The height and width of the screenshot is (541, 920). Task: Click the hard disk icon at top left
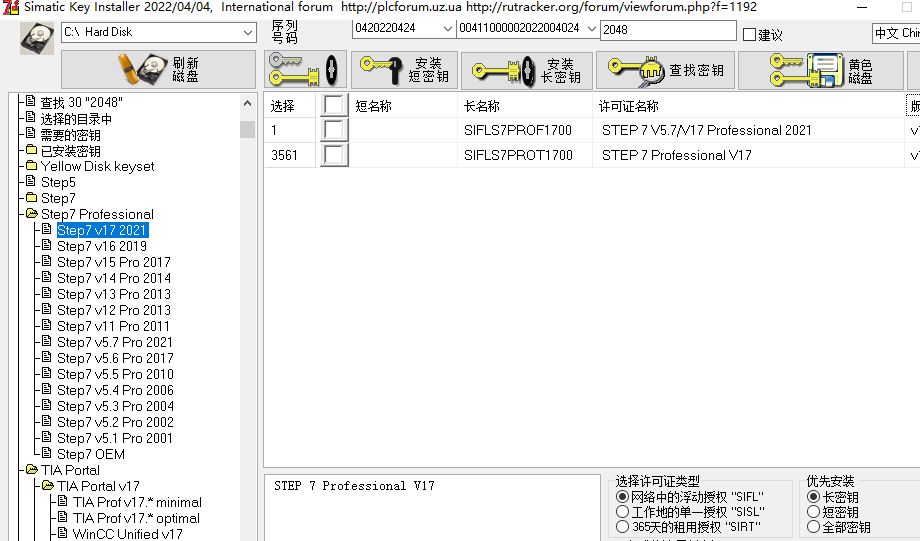pyautogui.click(x=37, y=38)
